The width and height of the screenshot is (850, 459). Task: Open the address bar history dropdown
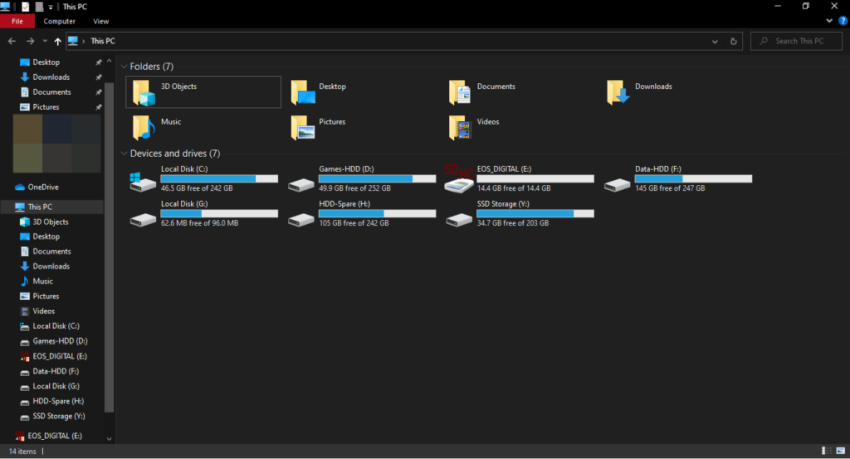coord(715,41)
